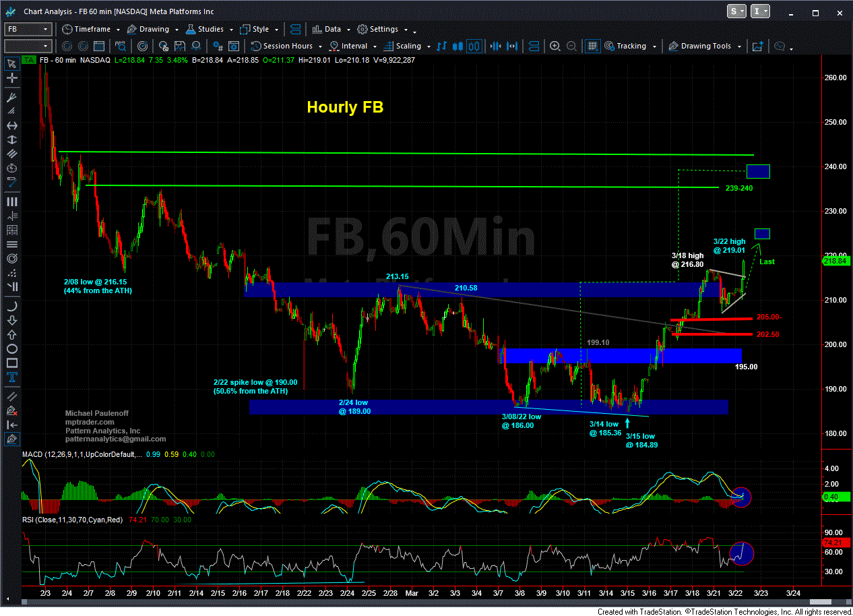Click the Interval button
The image size is (853, 616).
[348, 46]
